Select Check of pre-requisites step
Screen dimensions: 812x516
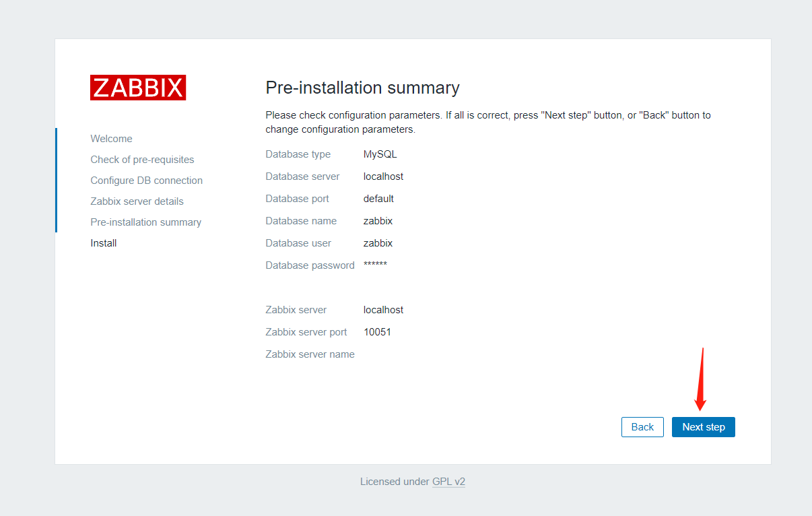point(143,160)
